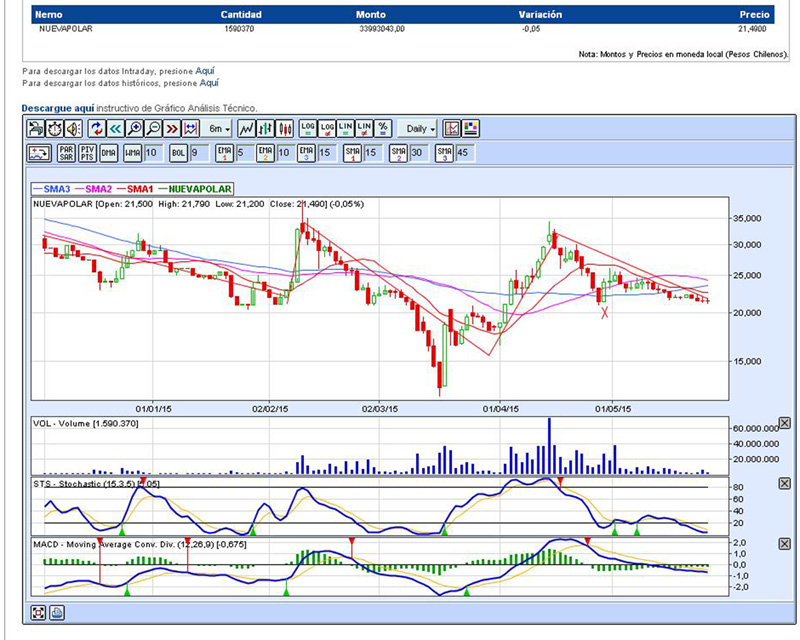The width and height of the screenshot is (800, 640).
Task: Open the color palette settings icon
Action: tap(470, 129)
